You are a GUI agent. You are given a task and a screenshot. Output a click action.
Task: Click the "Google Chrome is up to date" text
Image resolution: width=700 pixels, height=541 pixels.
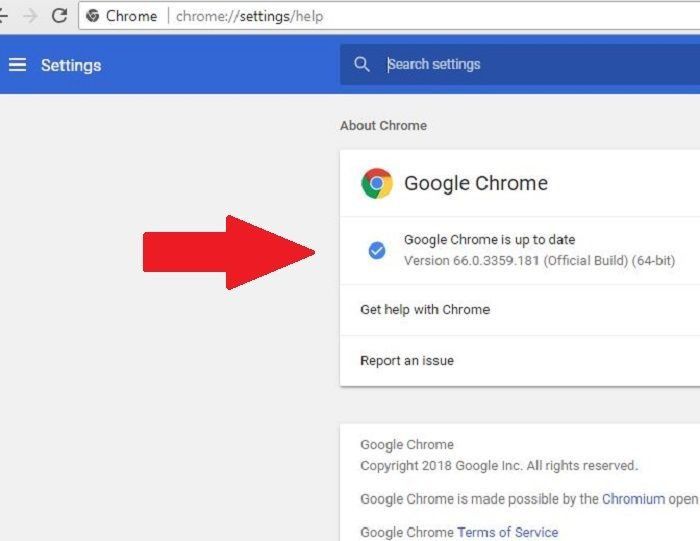(x=489, y=240)
